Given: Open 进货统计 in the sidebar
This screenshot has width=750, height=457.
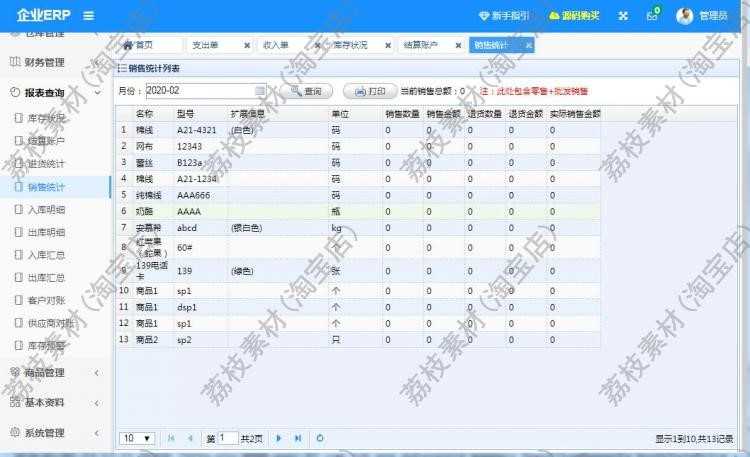Looking at the screenshot, I should click(46, 164).
